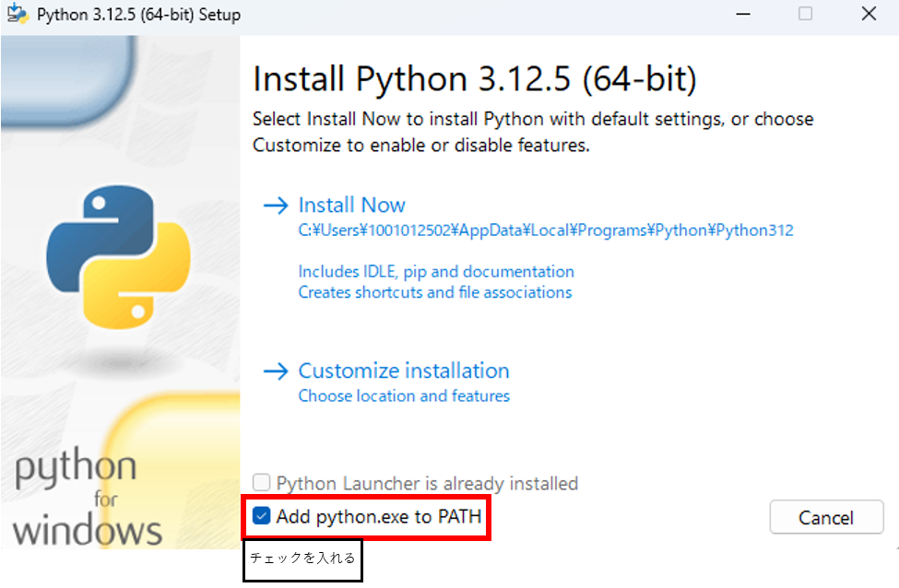Click the 'Add python.exe to PATH' label text
The width and height of the screenshot is (899, 588).
[x=378, y=517]
